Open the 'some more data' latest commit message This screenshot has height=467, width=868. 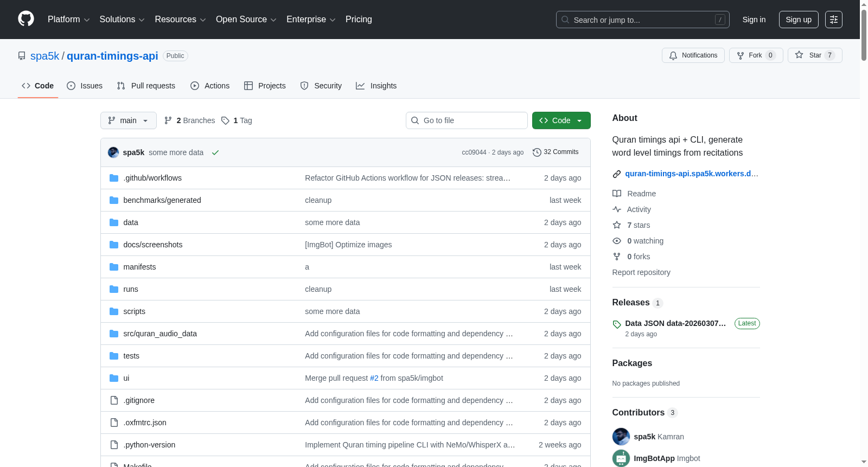tap(176, 152)
